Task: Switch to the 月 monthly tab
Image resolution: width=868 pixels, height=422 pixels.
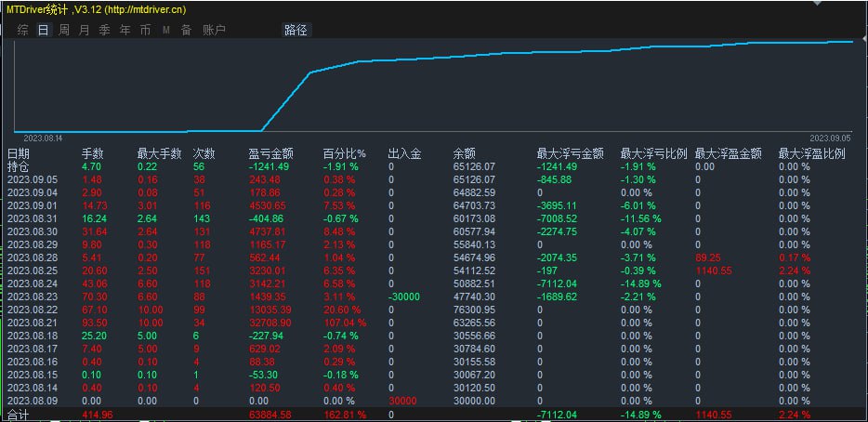Action: point(84,30)
